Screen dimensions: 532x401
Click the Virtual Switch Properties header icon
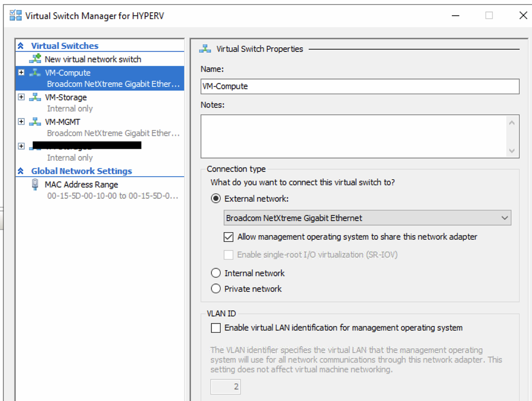point(205,49)
